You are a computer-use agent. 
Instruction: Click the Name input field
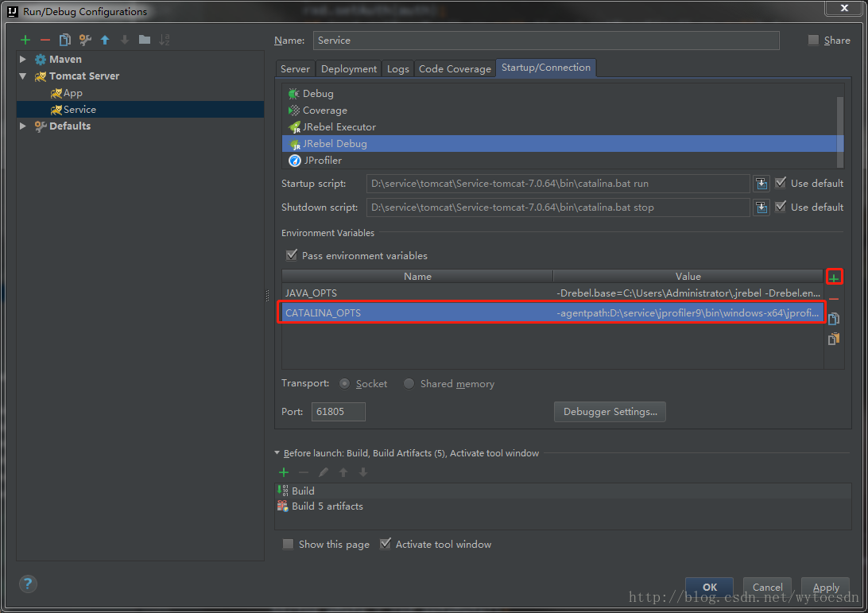(546, 41)
